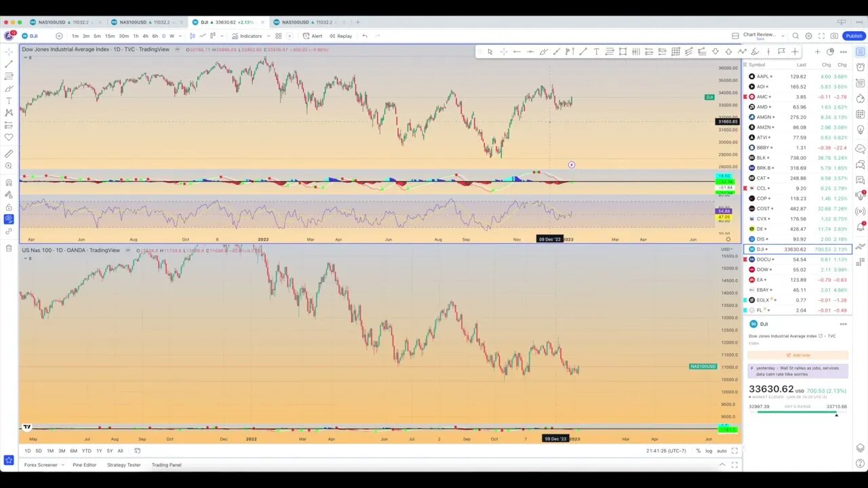Open watchlist more options ellipsis
The width and height of the screenshot is (868, 488).
[843, 52]
